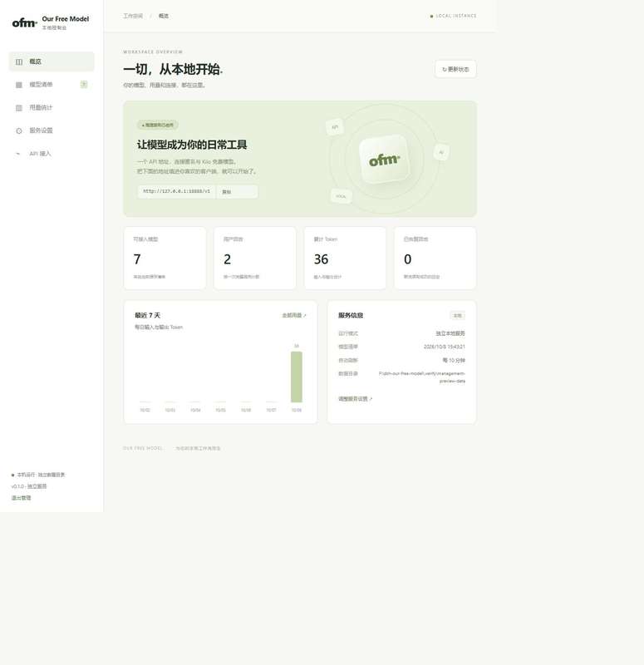
Task: Click the 10/05 date label on chart
Action: click(x=220, y=410)
